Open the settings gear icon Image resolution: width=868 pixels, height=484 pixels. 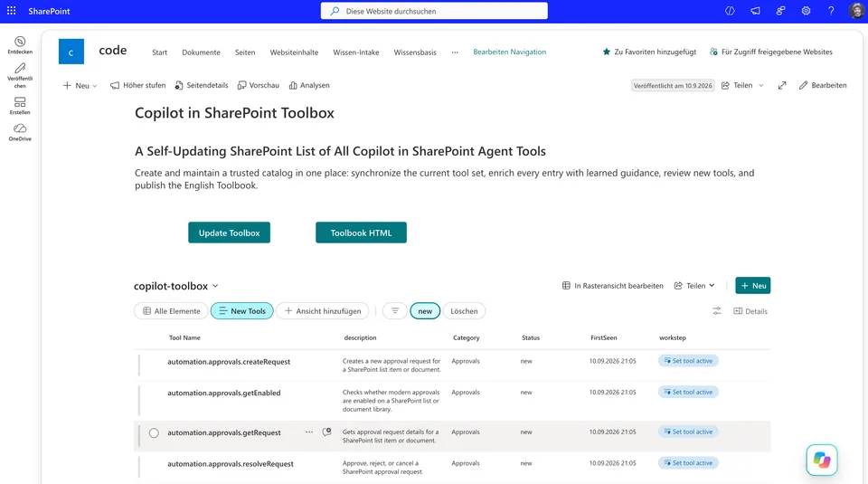(x=806, y=11)
